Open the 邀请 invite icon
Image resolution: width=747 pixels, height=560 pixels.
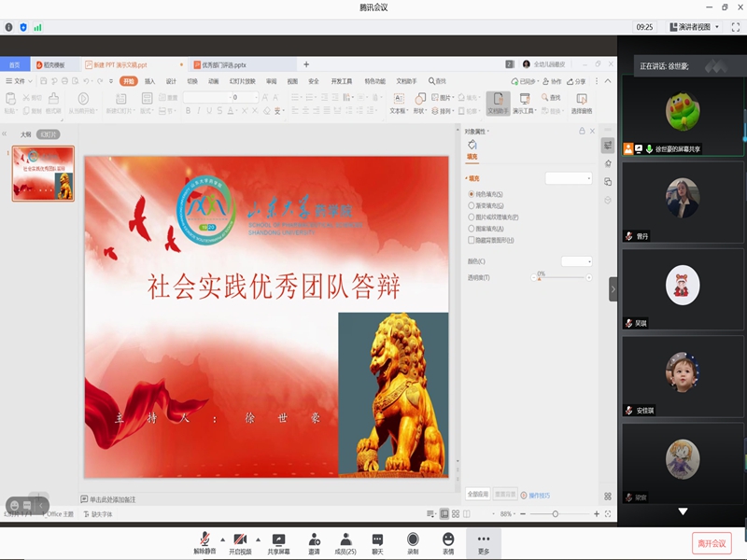[x=315, y=539]
